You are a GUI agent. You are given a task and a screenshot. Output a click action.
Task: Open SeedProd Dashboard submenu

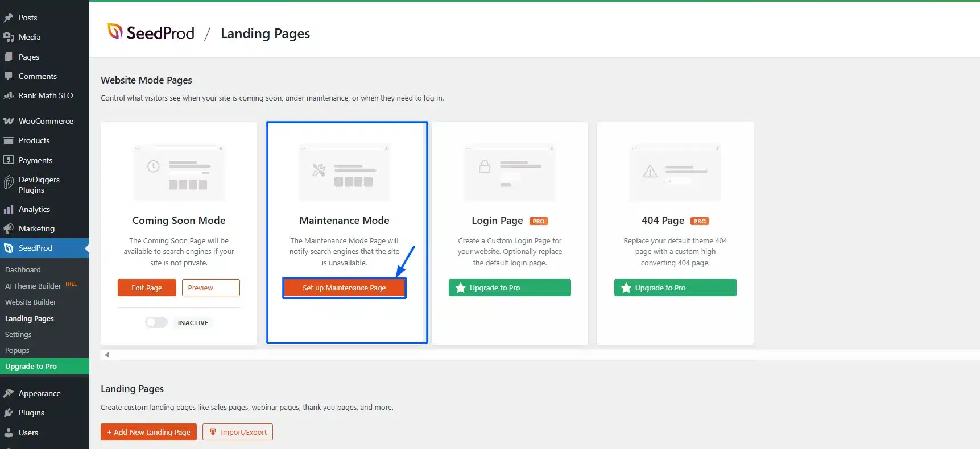pos(23,269)
